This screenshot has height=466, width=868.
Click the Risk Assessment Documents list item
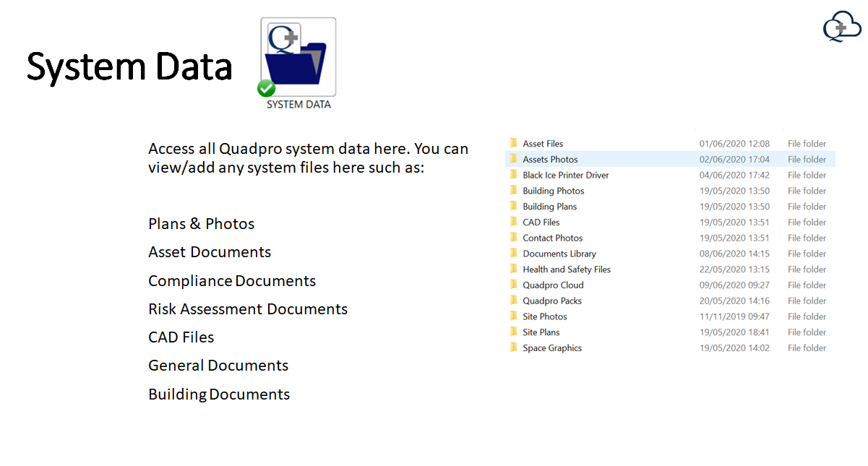(248, 309)
